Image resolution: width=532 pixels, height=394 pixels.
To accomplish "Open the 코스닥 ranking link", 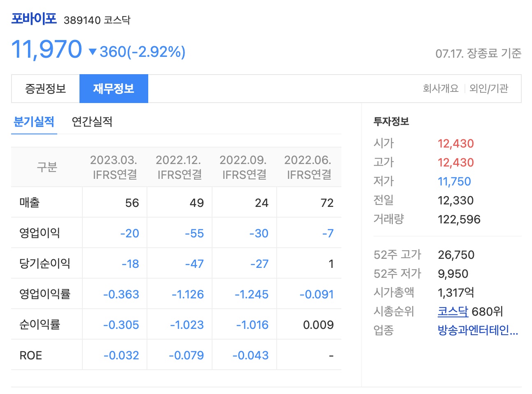I will click(453, 312).
